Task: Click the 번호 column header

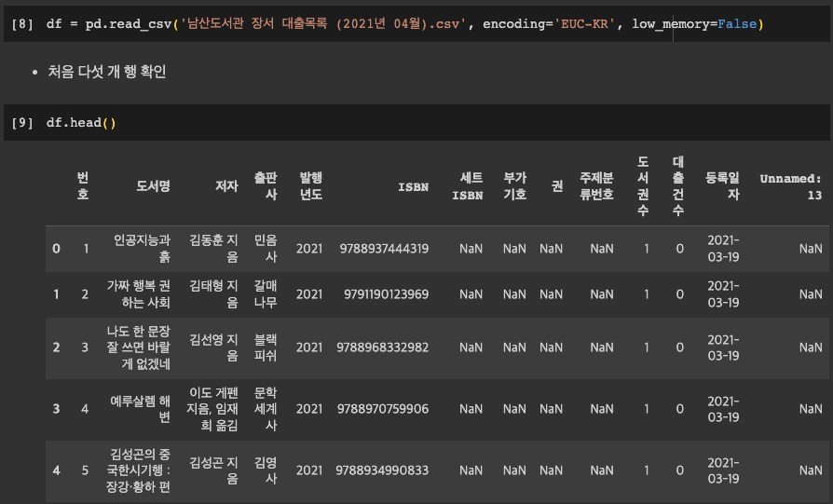Action: tap(82, 186)
